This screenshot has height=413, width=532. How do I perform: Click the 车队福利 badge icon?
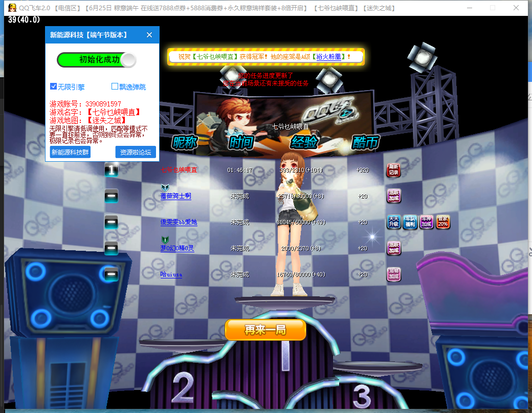[x=410, y=222]
